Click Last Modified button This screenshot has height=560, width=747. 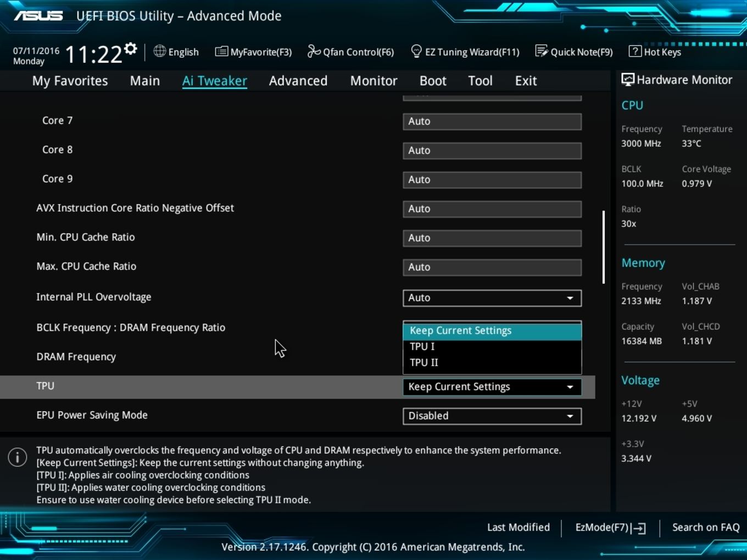click(519, 528)
